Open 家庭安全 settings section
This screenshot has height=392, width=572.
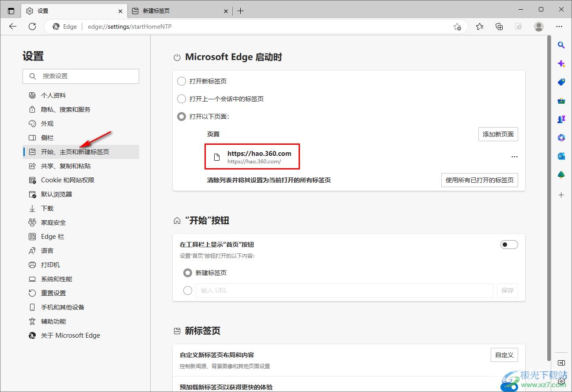81,222
